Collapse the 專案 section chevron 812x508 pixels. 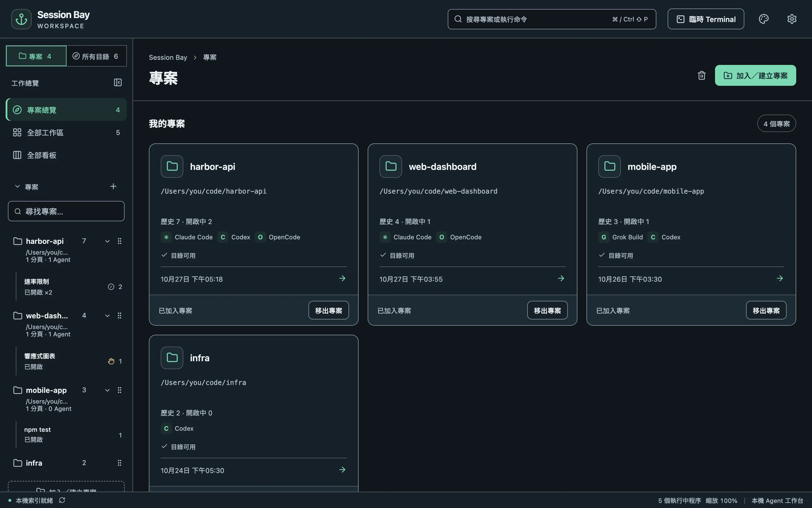pos(17,187)
